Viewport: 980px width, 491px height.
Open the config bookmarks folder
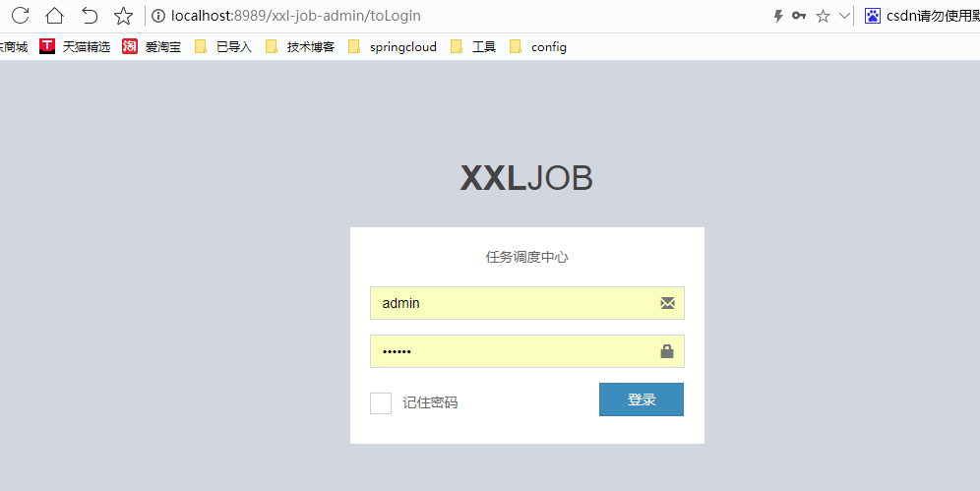pos(538,47)
